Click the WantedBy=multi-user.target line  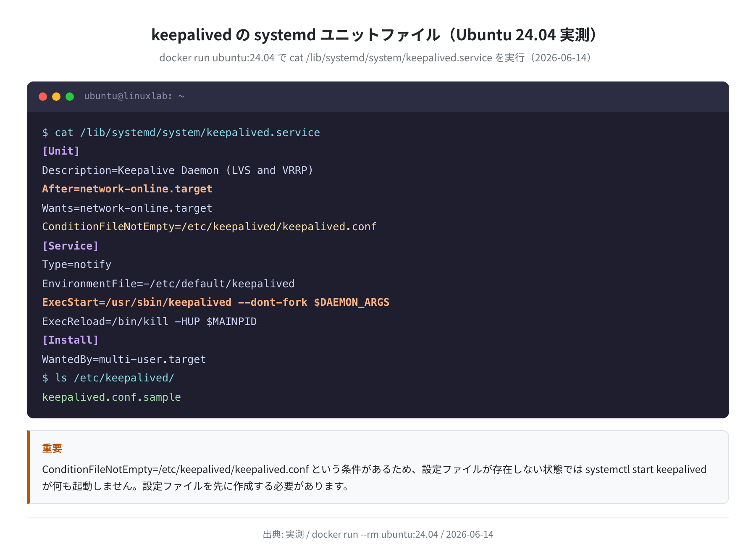[124, 359]
